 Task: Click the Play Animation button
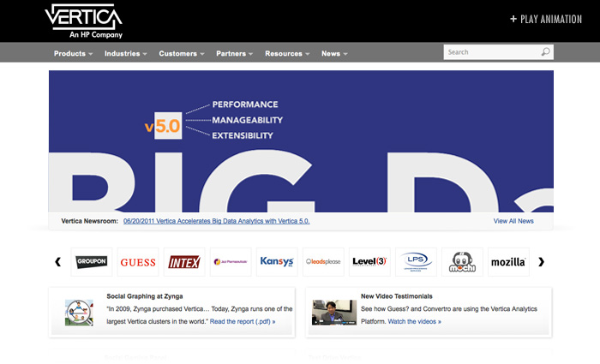(x=545, y=19)
